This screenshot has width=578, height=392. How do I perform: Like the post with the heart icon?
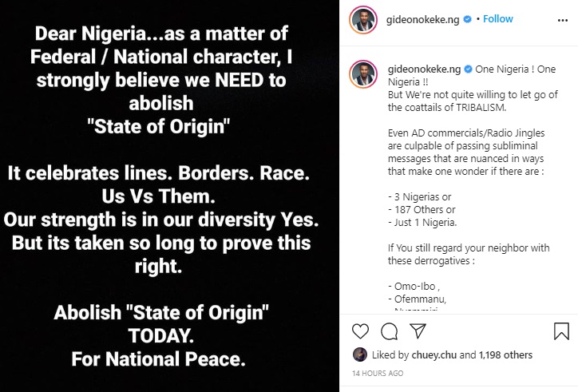360,331
